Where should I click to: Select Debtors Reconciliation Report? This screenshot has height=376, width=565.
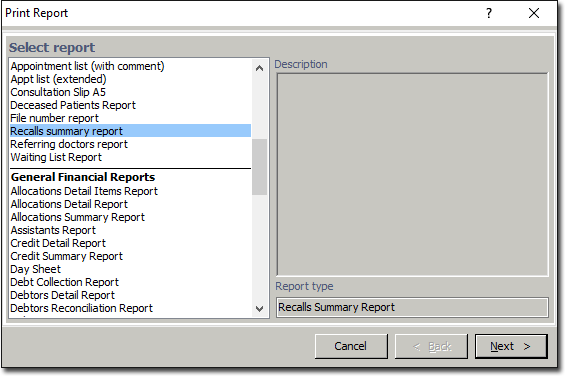pos(130,308)
